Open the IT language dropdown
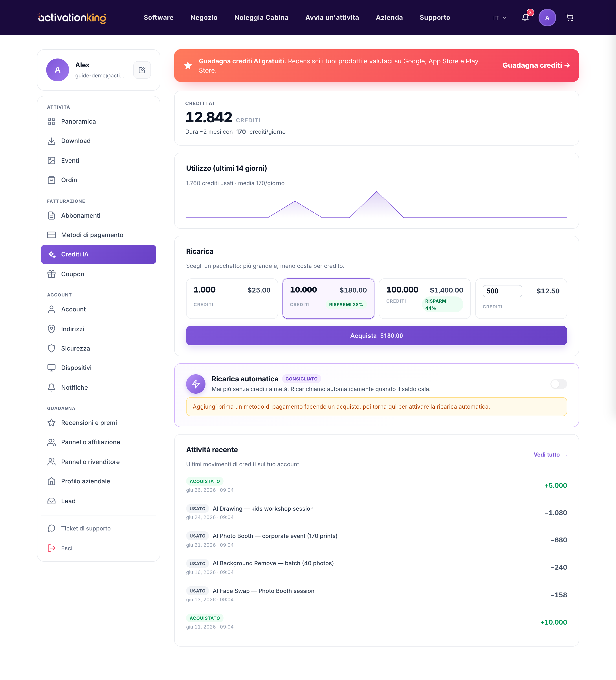The width and height of the screenshot is (616, 680). click(x=499, y=18)
